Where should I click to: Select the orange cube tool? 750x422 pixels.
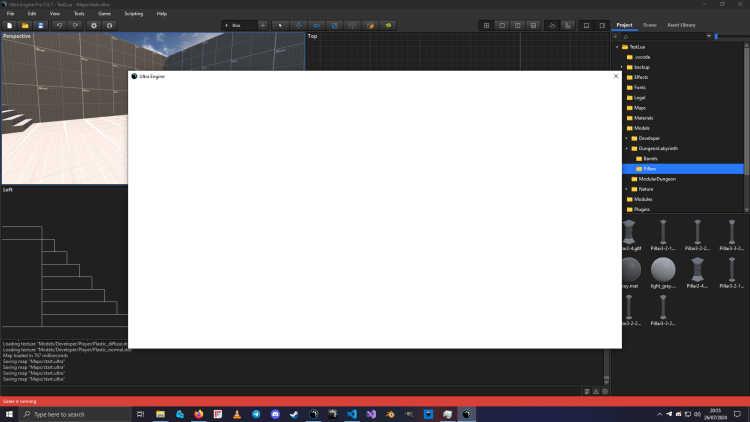pos(370,25)
